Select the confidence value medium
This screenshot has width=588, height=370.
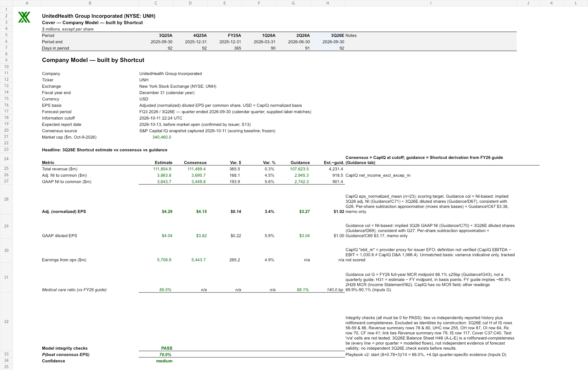pos(164,361)
